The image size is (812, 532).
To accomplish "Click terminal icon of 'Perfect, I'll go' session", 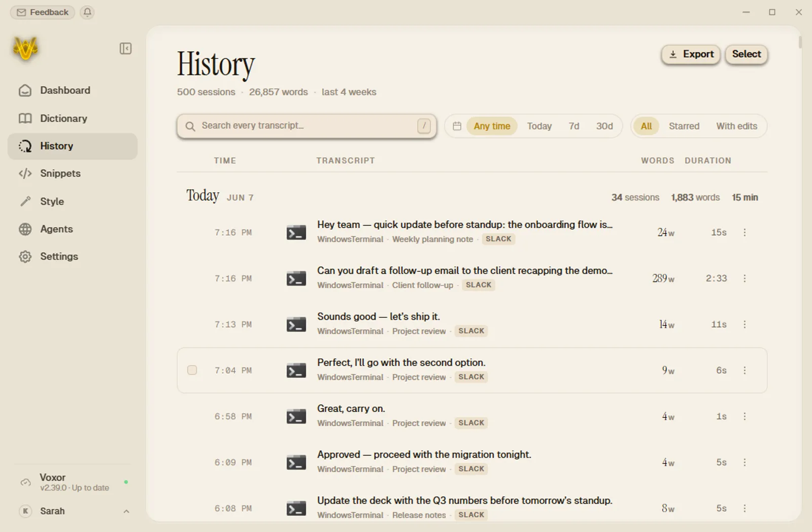I will coord(296,371).
